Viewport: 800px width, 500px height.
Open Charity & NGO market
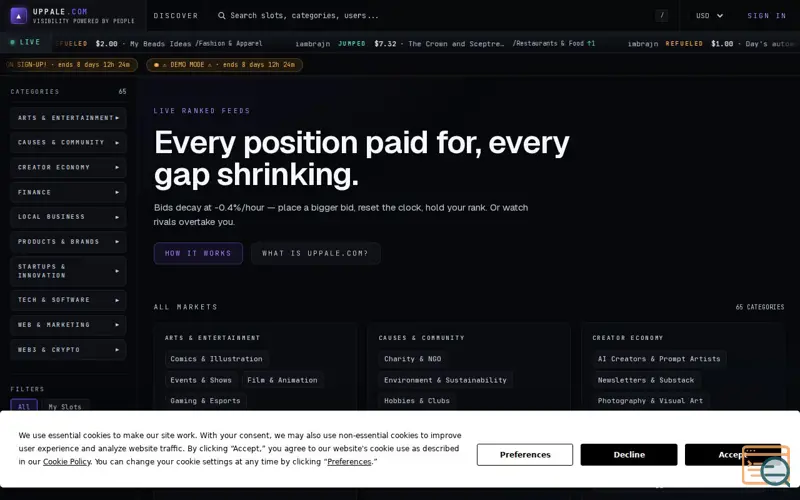coord(413,359)
